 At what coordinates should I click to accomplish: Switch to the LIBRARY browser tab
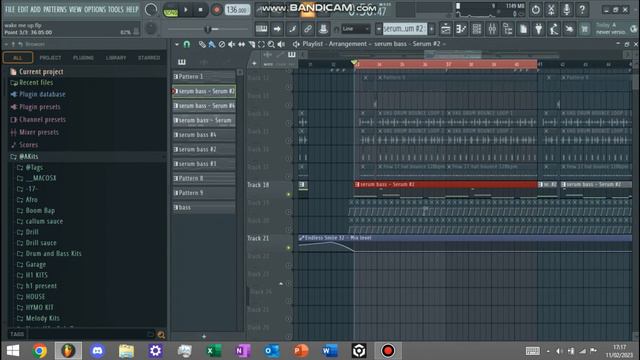pyautogui.click(x=116, y=58)
